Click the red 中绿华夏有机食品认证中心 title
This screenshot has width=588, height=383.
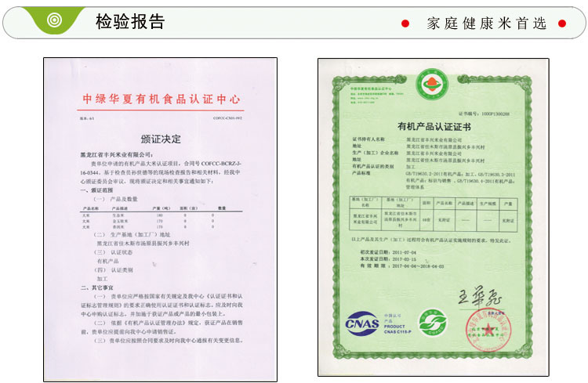click(x=161, y=99)
